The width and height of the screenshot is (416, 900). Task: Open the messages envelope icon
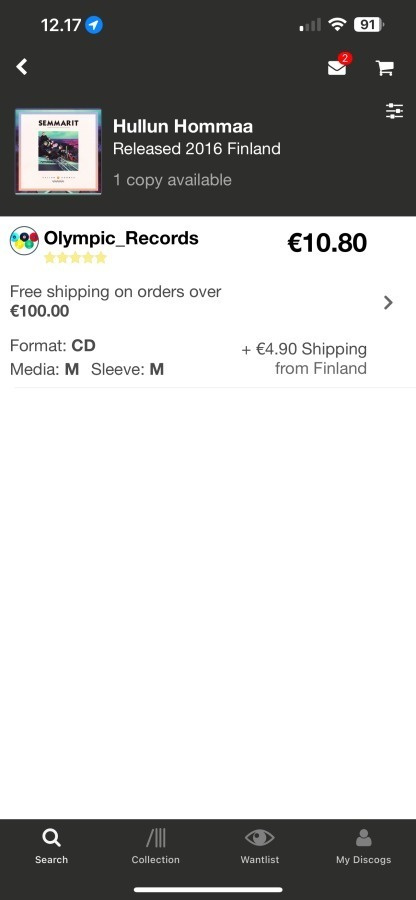pyautogui.click(x=337, y=68)
